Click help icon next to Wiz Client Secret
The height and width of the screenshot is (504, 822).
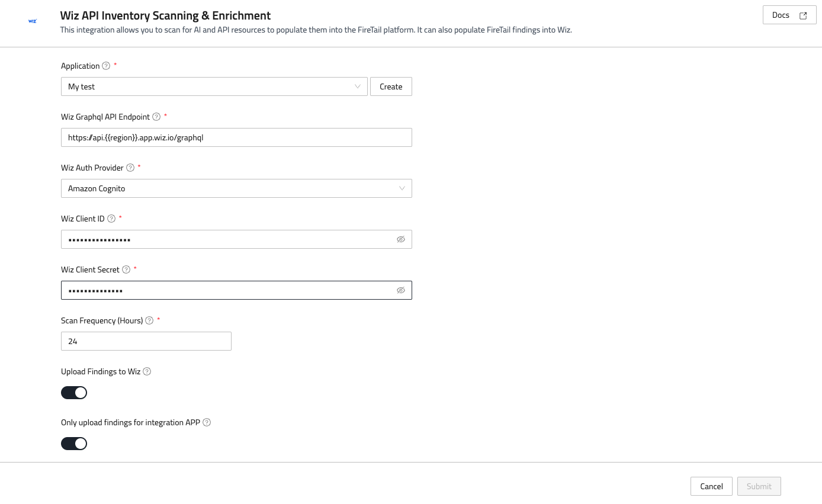pyautogui.click(x=126, y=269)
